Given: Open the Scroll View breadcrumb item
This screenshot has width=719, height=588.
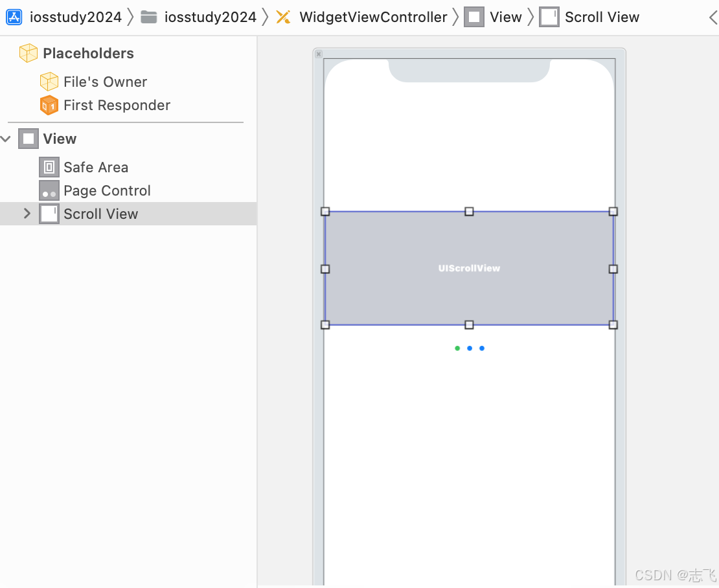Looking at the screenshot, I should tap(602, 17).
